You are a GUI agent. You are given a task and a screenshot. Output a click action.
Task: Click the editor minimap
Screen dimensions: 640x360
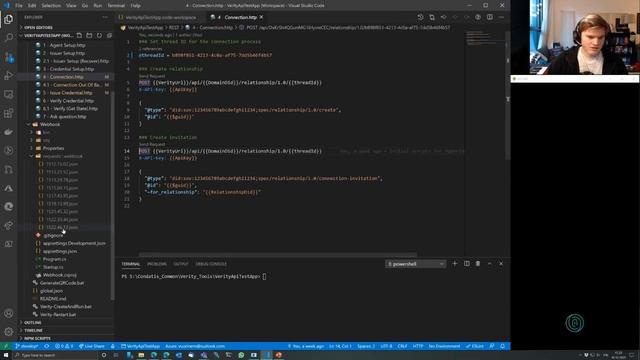coord(485,39)
